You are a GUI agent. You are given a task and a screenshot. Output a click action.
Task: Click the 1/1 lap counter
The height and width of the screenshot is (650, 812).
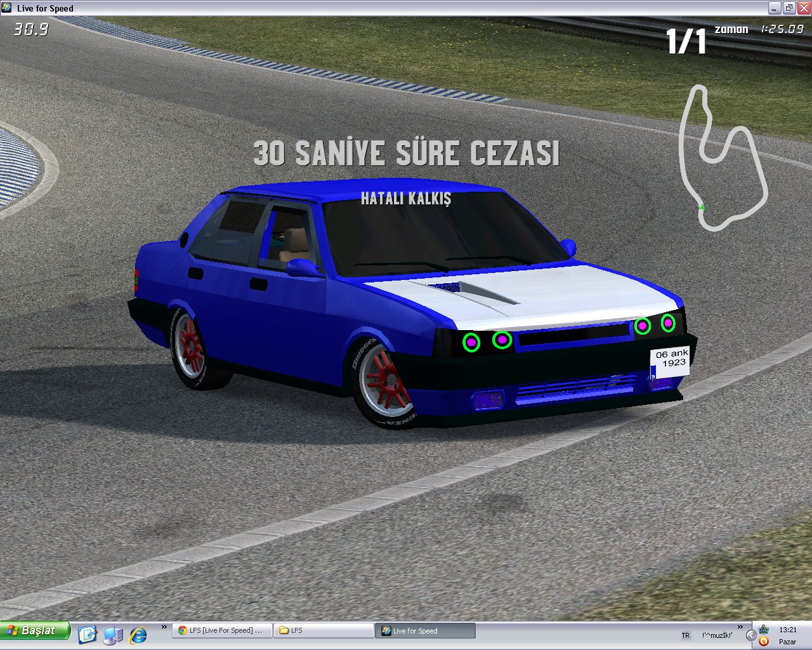pyautogui.click(x=686, y=41)
